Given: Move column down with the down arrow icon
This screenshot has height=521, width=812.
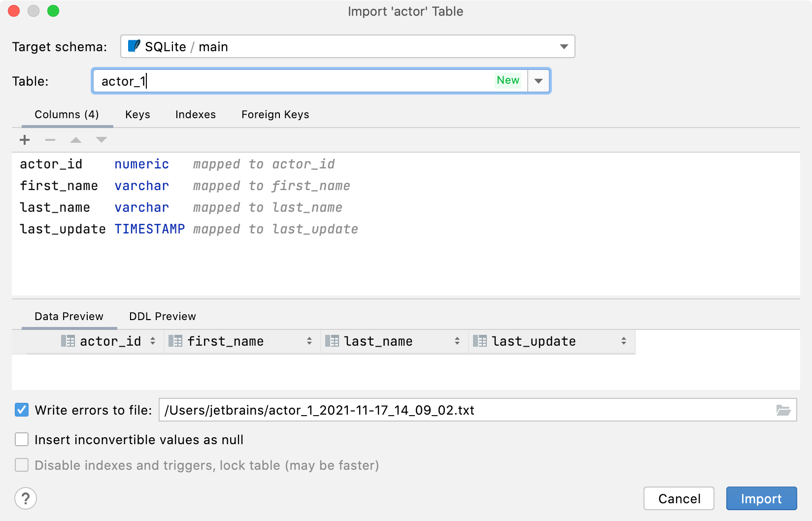Looking at the screenshot, I should (x=101, y=140).
